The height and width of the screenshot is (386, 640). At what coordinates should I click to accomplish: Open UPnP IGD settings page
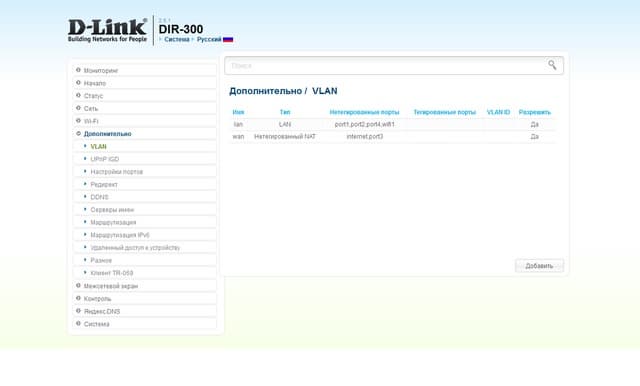pyautogui.click(x=144, y=159)
